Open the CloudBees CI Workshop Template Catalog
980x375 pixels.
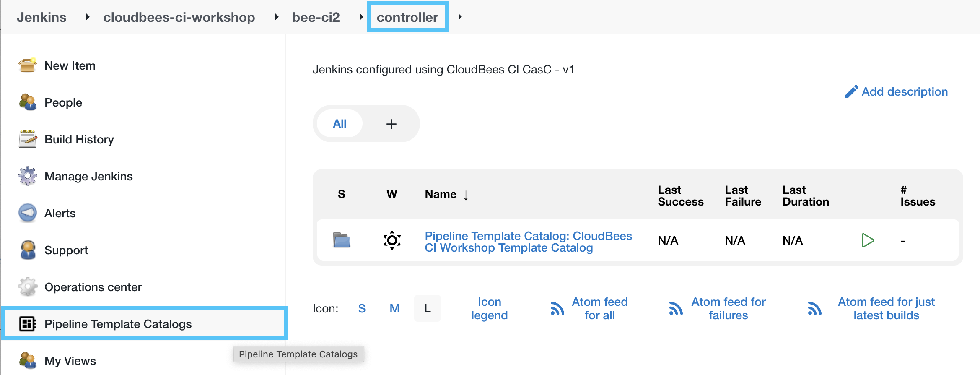[x=528, y=242]
